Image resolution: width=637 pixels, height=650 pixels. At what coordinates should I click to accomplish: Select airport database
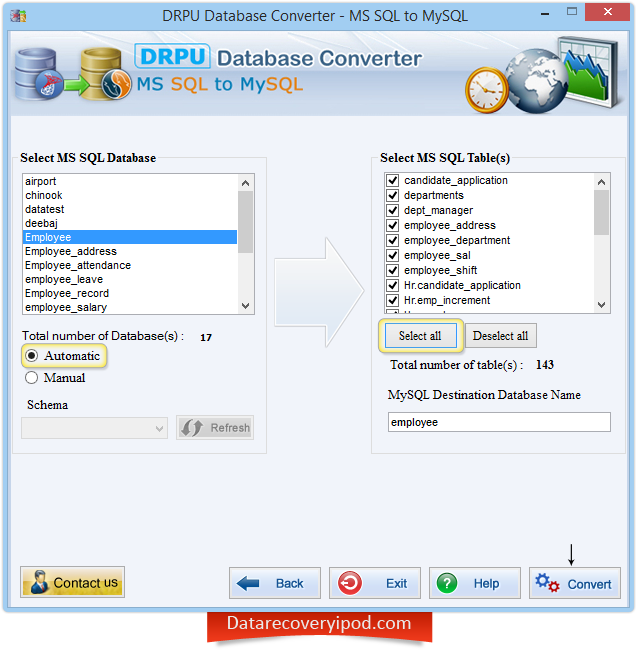pos(130,181)
